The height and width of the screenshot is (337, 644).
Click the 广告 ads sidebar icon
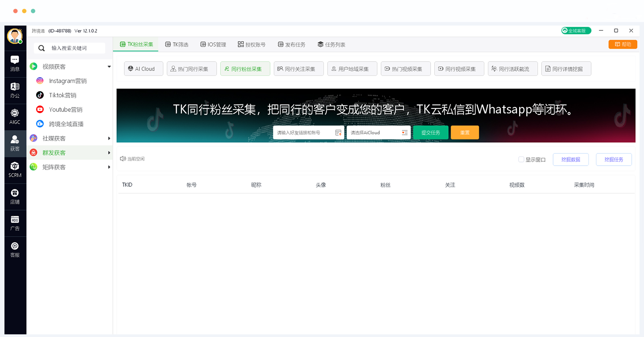(x=15, y=223)
